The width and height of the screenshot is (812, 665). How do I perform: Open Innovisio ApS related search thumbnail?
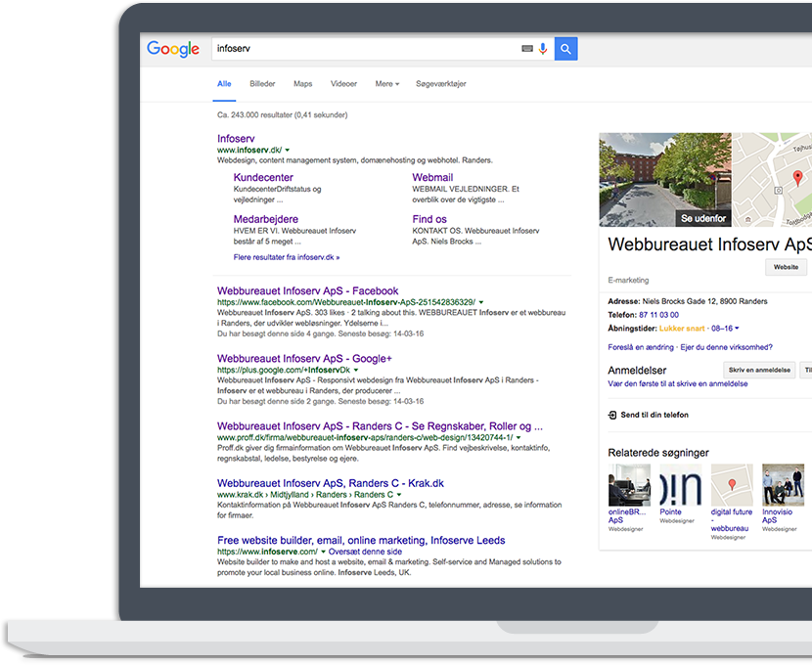(783, 485)
